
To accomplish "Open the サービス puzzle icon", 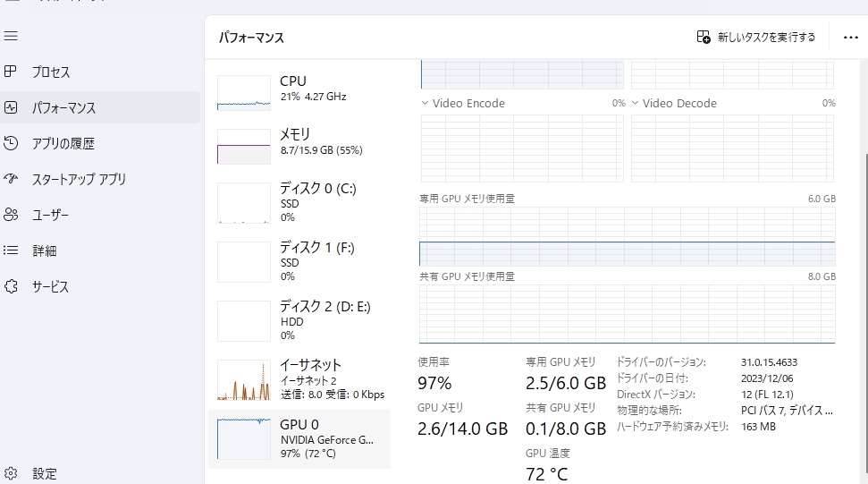I will click(x=11, y=286).
